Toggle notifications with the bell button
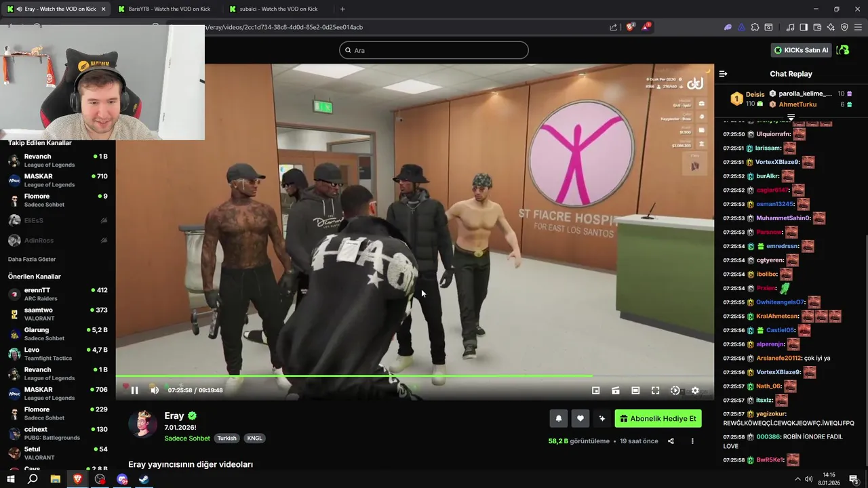This screenshot has width=868, height=488. click(558, 419)
